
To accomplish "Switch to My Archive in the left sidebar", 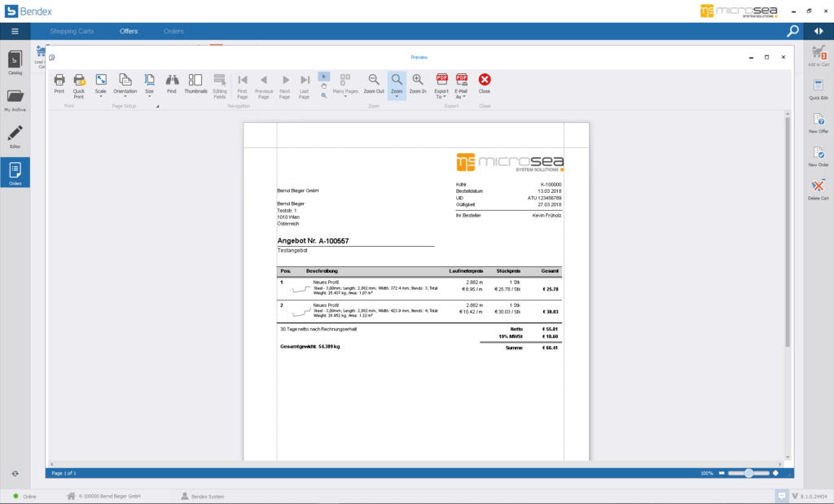I will [x=13, y=98].
